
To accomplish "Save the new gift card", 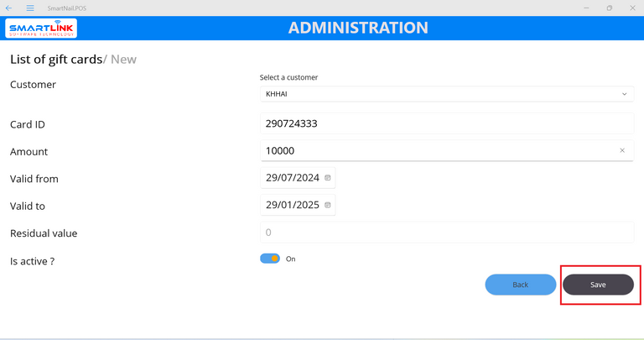I will click(598, 285).
